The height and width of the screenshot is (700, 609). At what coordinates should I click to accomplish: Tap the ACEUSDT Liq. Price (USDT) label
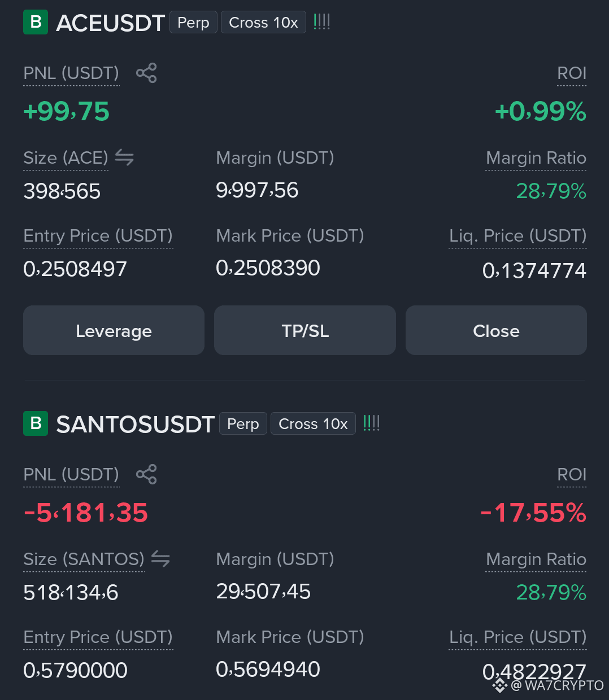(x=517, y=236)
